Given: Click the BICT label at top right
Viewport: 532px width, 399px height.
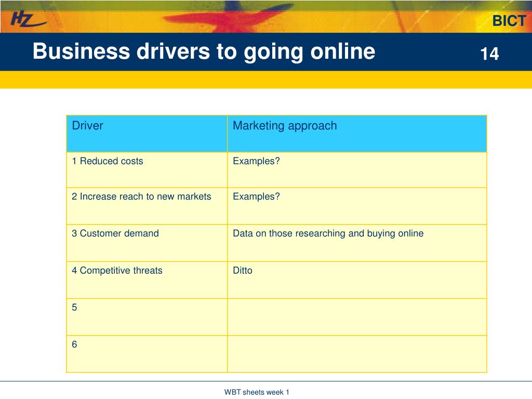Looking at the screenshot, I should (509, 21).
